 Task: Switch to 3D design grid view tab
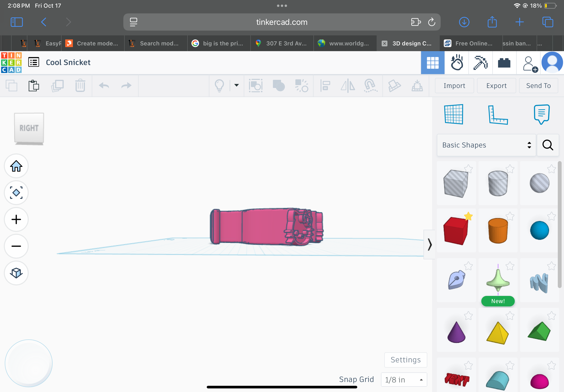coord(432,63)
